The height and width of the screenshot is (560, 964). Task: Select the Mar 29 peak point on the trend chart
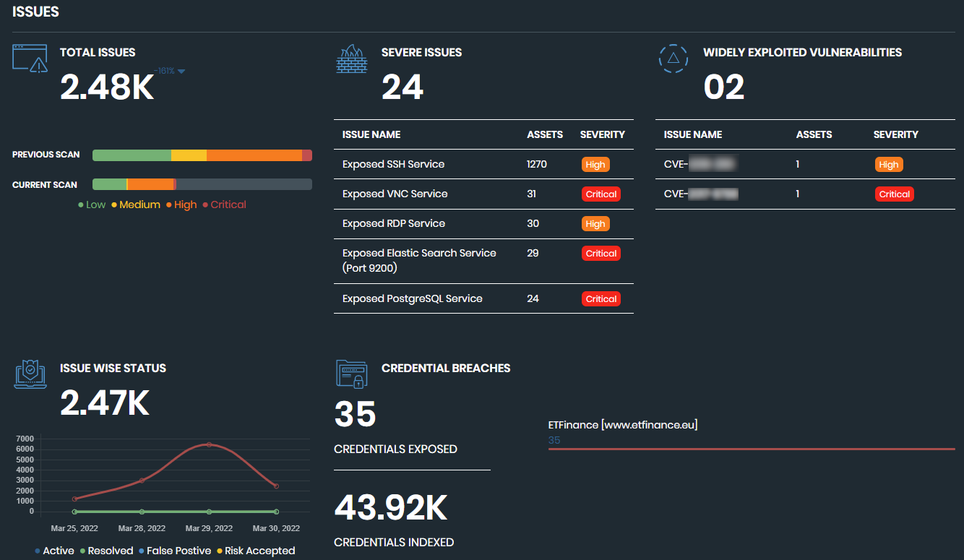[209, 444]
